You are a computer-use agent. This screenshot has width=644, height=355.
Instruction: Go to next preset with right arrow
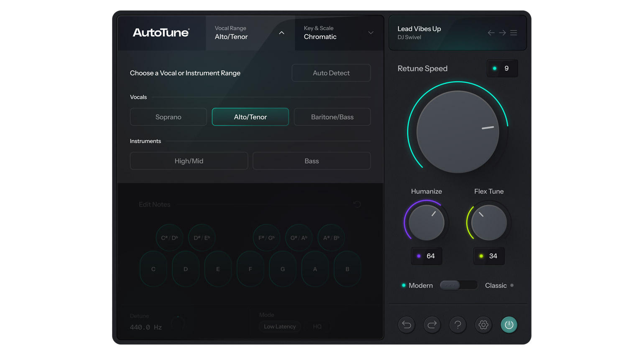[502, 33]
